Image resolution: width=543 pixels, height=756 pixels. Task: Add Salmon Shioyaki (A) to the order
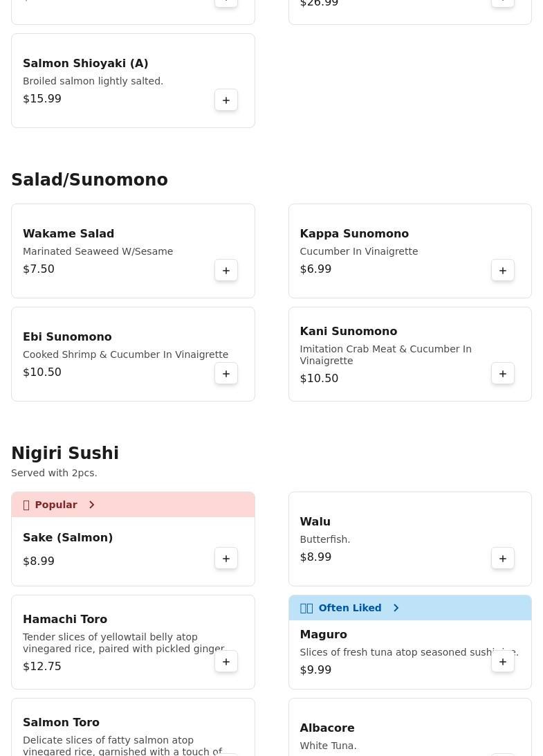click(226, 100)
